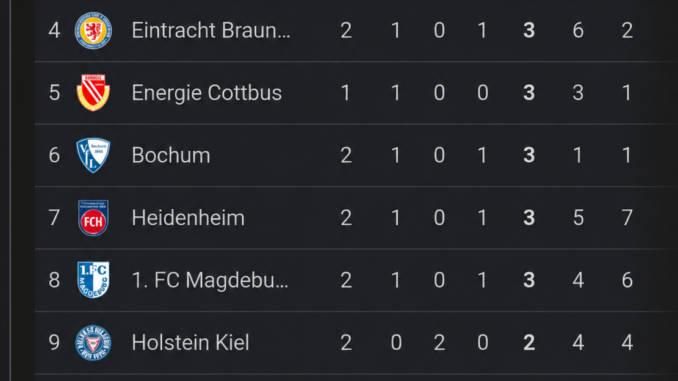Select the Heidenheim FCH badge

pyautogui.click(x=93, y=218)
